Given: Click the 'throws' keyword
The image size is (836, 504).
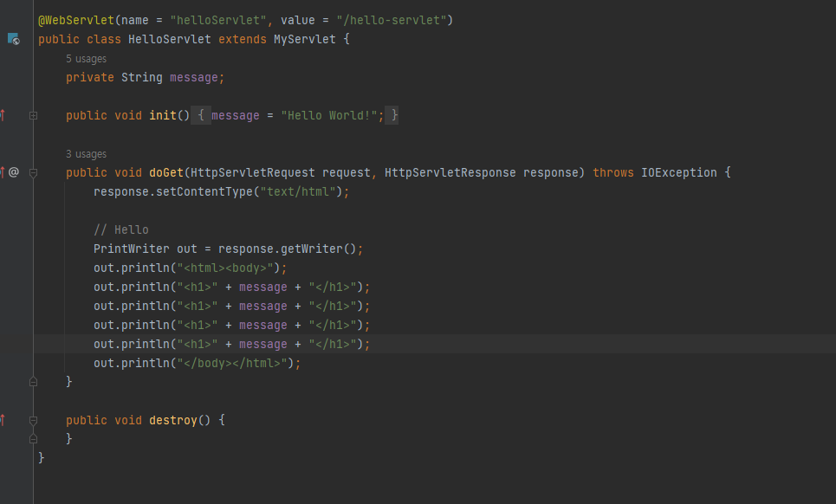Looking at the screenshot, I should click(x=613, y=172).
